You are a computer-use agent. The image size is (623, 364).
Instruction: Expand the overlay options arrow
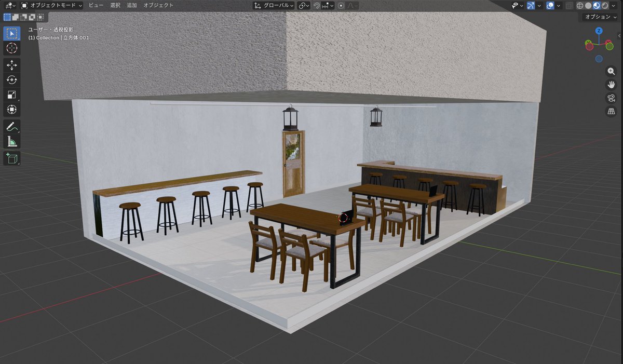(559, 5)
